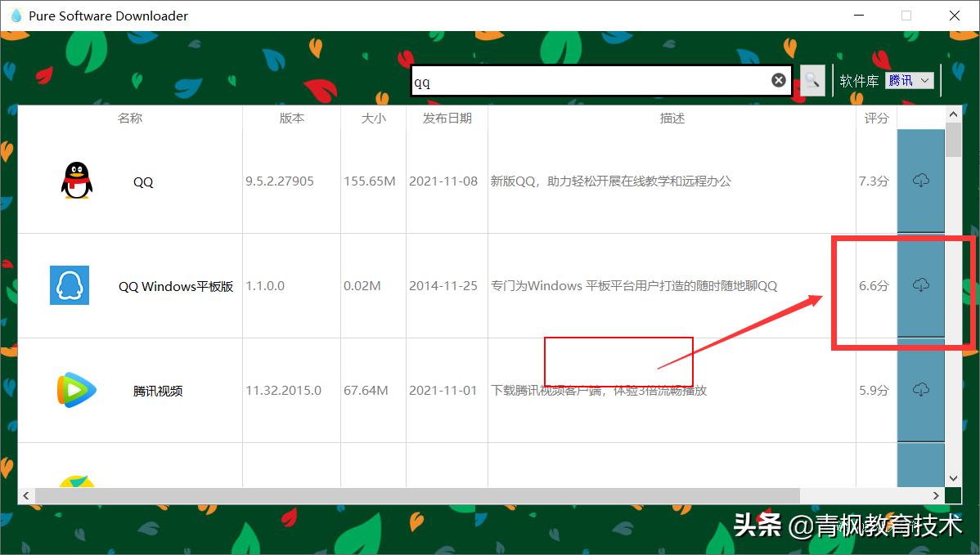This screenshot has width=980, height=555.
Task: Open the 软件库 腾讯 dropdown
Action: [x=910, y=81]
